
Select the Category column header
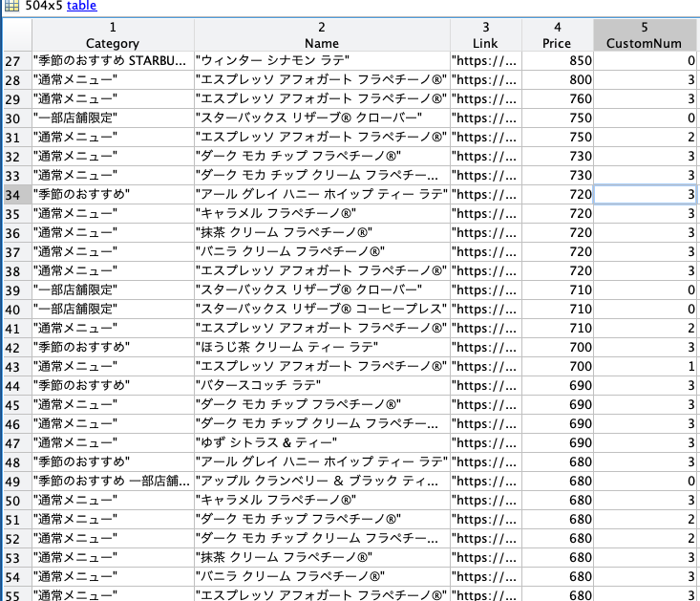click(x=113, y=35)
